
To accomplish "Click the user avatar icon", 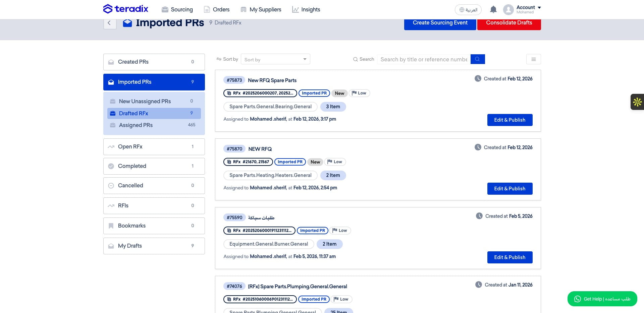I will point(508,10).
